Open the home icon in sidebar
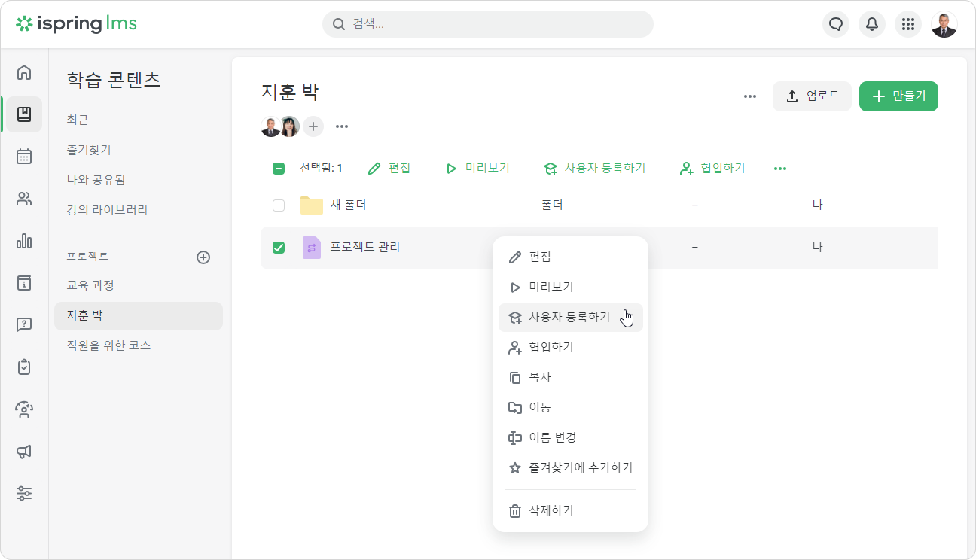This screenshot has width=976, height=560. click(24, 72)
